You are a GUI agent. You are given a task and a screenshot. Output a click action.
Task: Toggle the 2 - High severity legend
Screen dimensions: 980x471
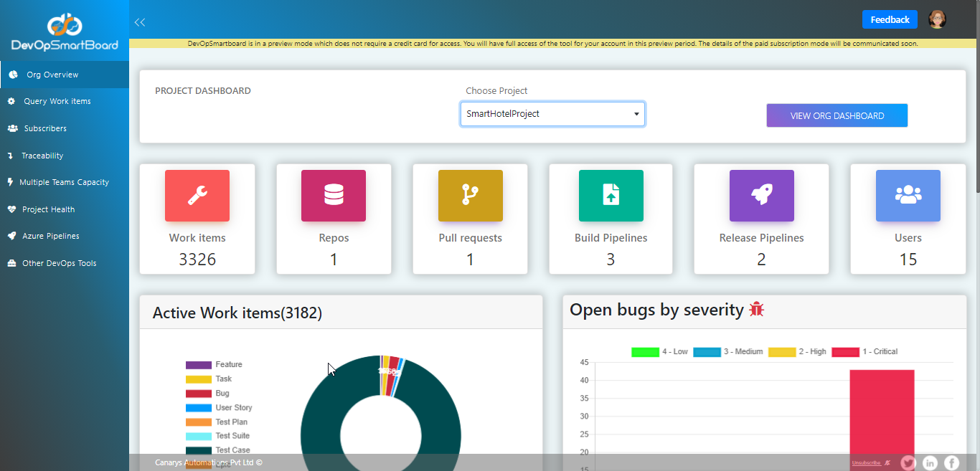click(x=797, y=352)
